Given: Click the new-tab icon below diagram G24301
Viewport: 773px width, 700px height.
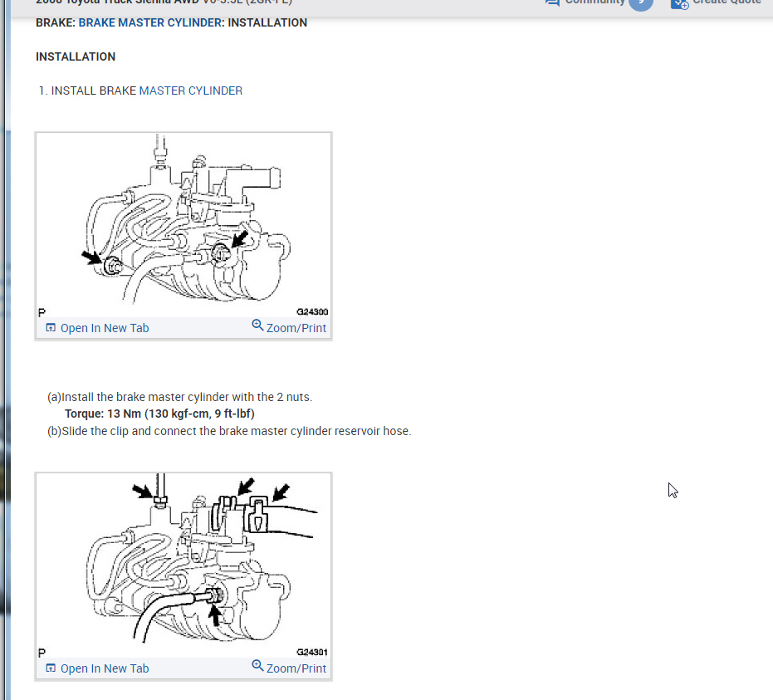Looking at the screenshot, I should point(51,668).
